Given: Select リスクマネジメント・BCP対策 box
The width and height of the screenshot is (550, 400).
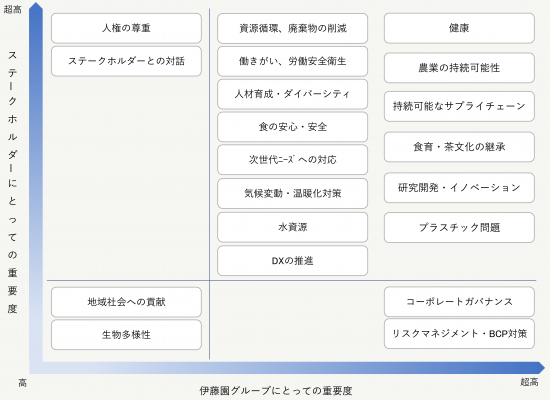Looking at the screenshot, I should (459, 333).
